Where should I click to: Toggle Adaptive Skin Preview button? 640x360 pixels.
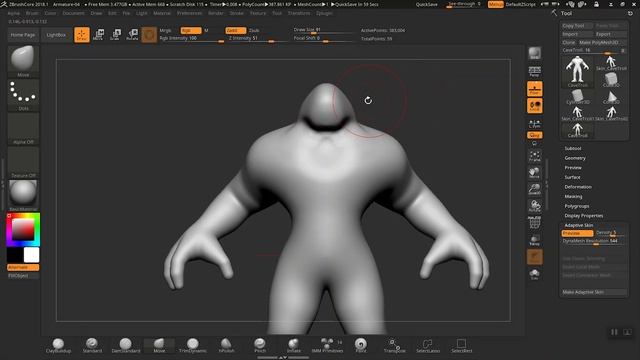pos(577,233)
